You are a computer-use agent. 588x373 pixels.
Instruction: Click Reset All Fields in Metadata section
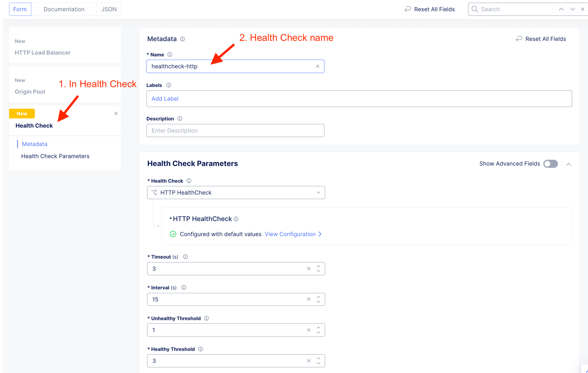point(541,39)
